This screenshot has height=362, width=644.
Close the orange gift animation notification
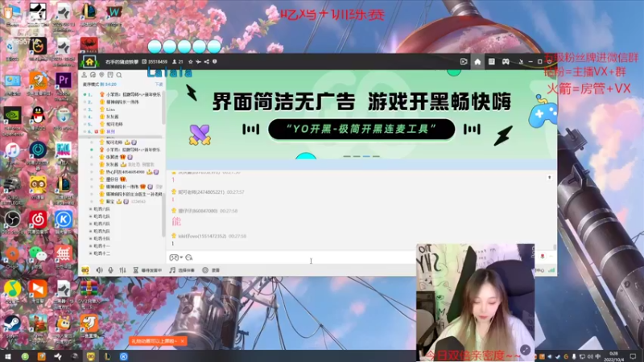click(x=183, y=340)
